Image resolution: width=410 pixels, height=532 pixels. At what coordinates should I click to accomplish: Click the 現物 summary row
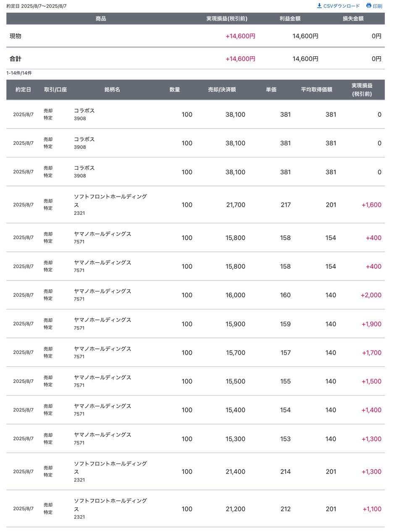[x=195, y=36]
